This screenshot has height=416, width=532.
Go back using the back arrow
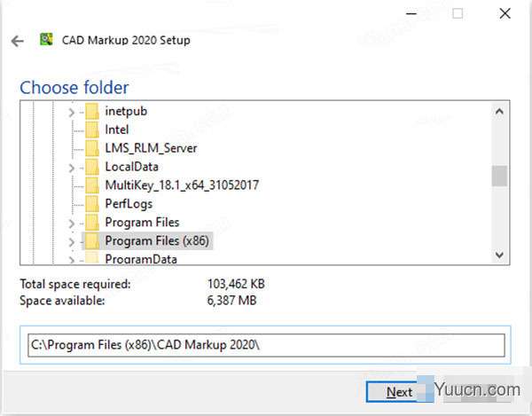18,41
